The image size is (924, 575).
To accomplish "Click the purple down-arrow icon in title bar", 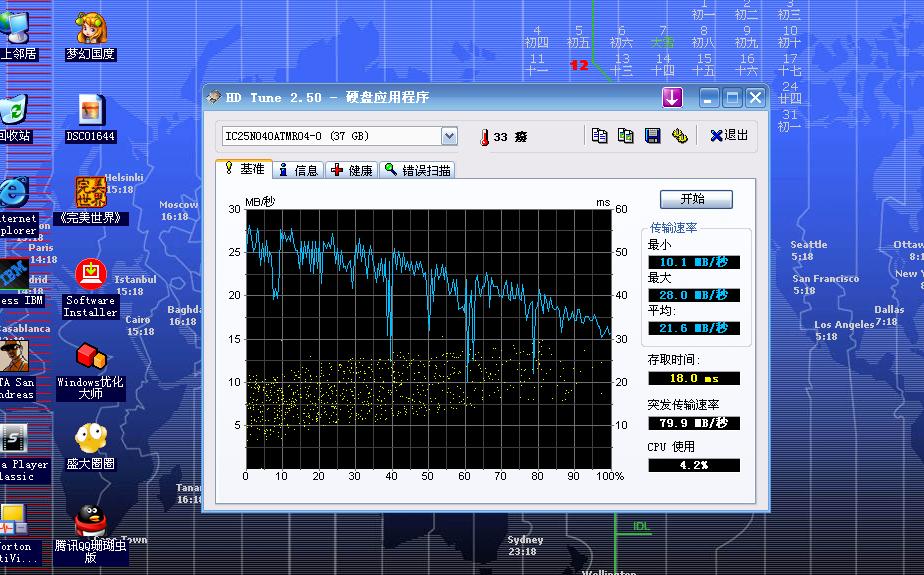I will [x=671, y=97].
